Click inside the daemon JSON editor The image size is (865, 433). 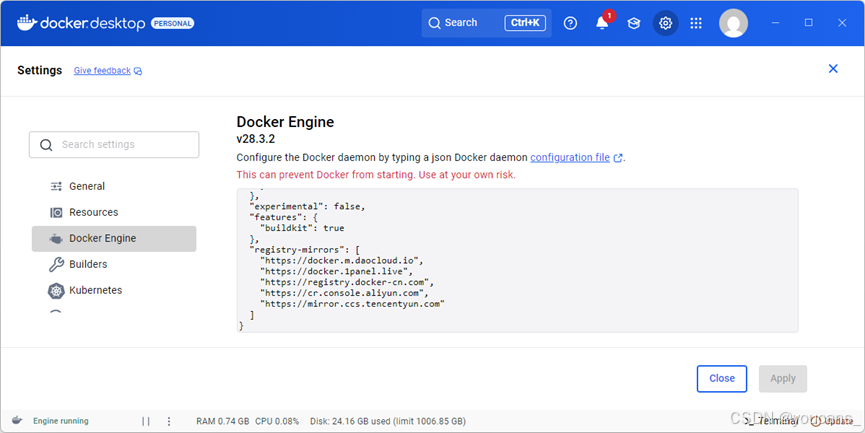point(517,260)
